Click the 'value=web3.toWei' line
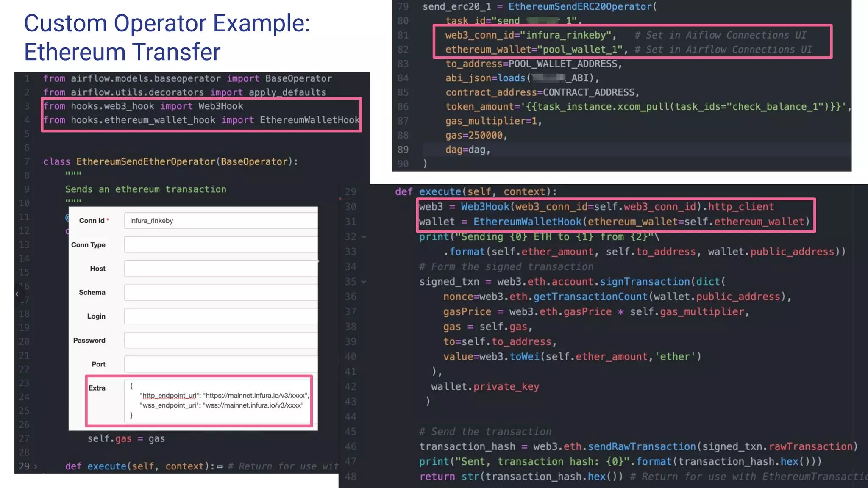Viewport: 868px width, 488px height. (x=573, y=357)
